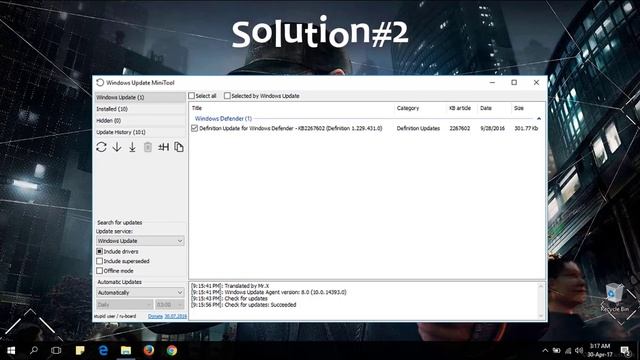Click the Install updates arrow icon with underline
Image resolution: width=640 pixels, height=360 pixels.
pyautogui.click(x=132, y=147)
